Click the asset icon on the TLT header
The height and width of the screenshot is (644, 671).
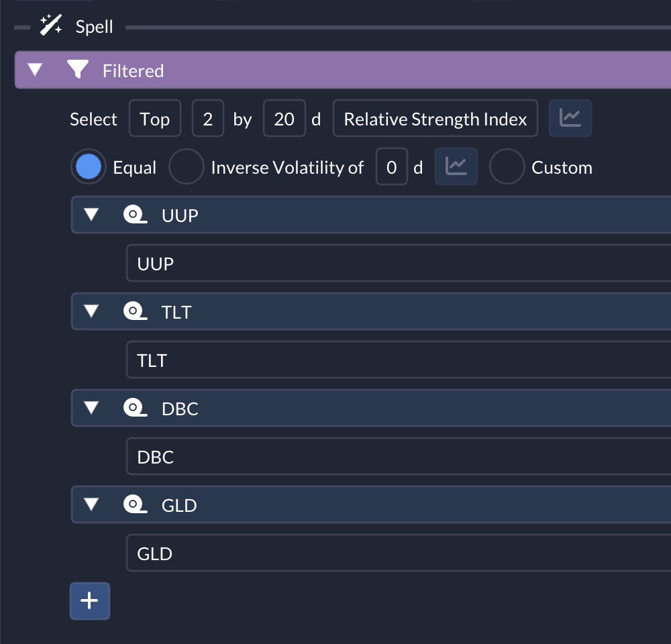[x=136, y=311]
